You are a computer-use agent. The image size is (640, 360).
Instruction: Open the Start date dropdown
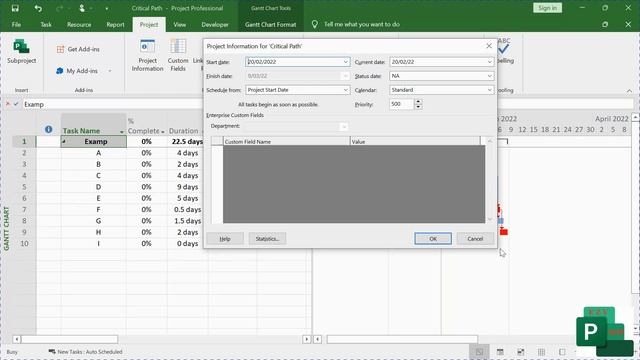click(345, 62)
